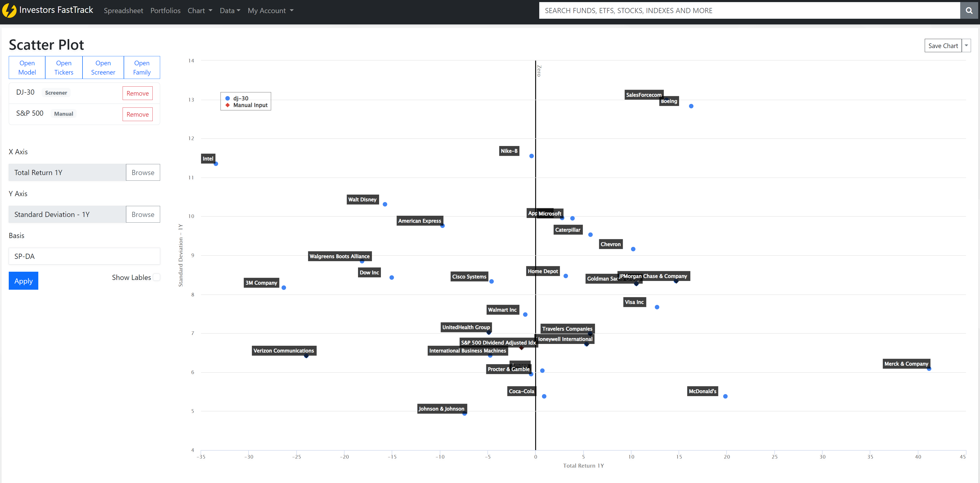Click the Investors FastTrack lightning logo
This screenshot has width=980, height=483.
click(9, 10)
